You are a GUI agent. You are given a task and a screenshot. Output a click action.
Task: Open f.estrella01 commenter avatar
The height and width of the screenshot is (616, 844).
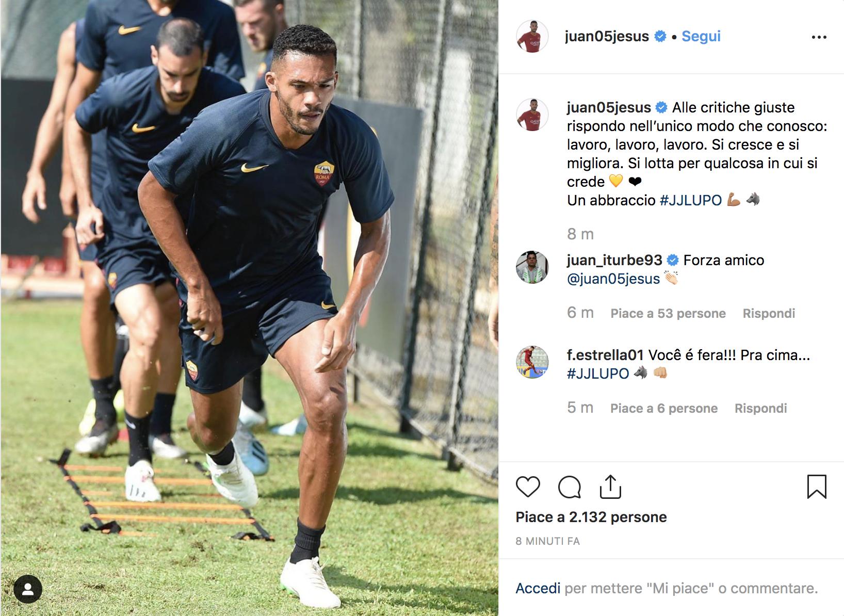click(532, 362)
